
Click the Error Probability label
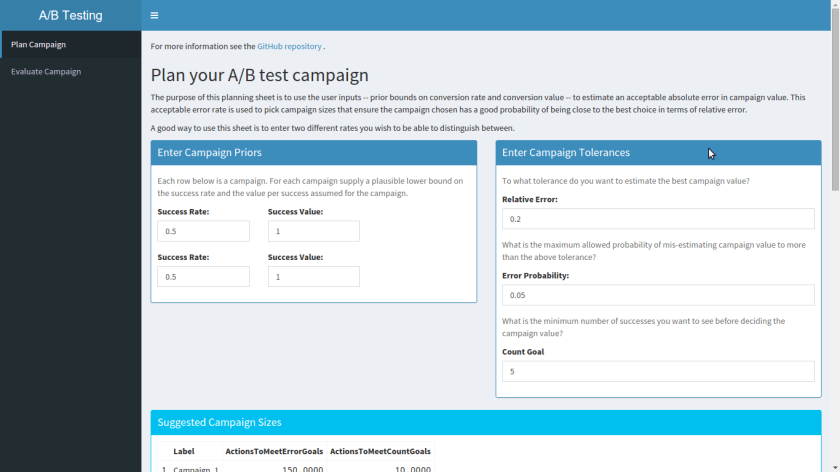(x=536, y=275)
